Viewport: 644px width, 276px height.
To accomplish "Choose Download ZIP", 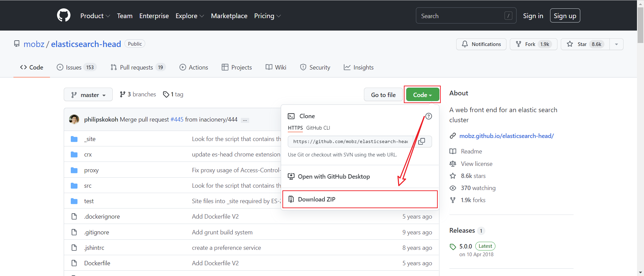I will [360, 199].
